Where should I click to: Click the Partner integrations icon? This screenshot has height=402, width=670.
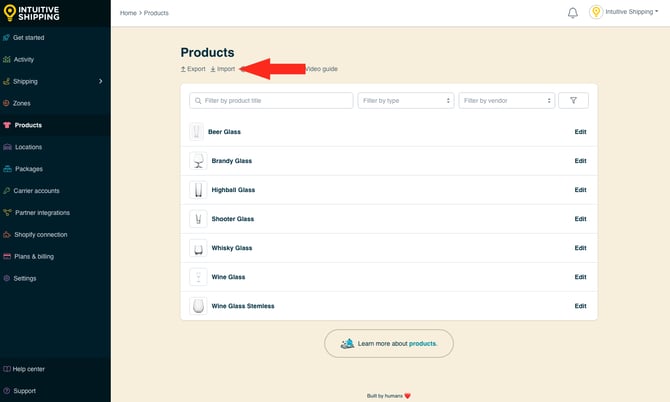coord(7,212)
